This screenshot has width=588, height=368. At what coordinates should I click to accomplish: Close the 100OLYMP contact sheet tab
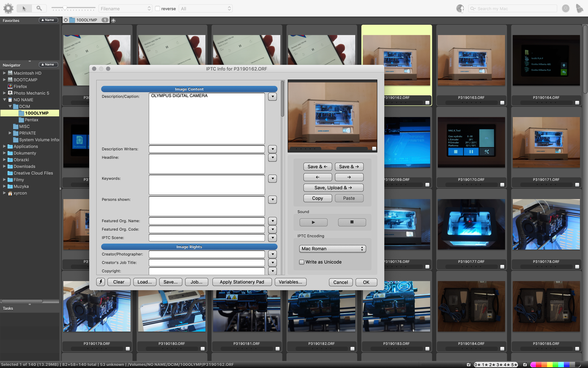(x=66, y=20)
